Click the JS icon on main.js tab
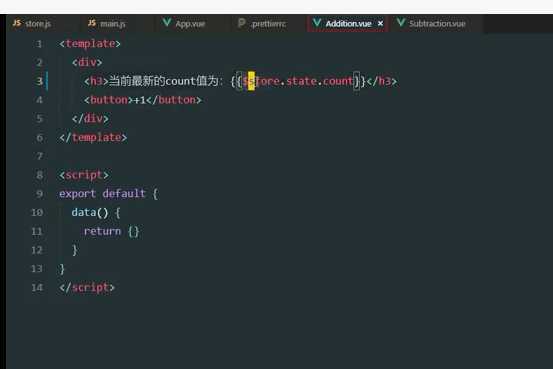 pos(92,23)
